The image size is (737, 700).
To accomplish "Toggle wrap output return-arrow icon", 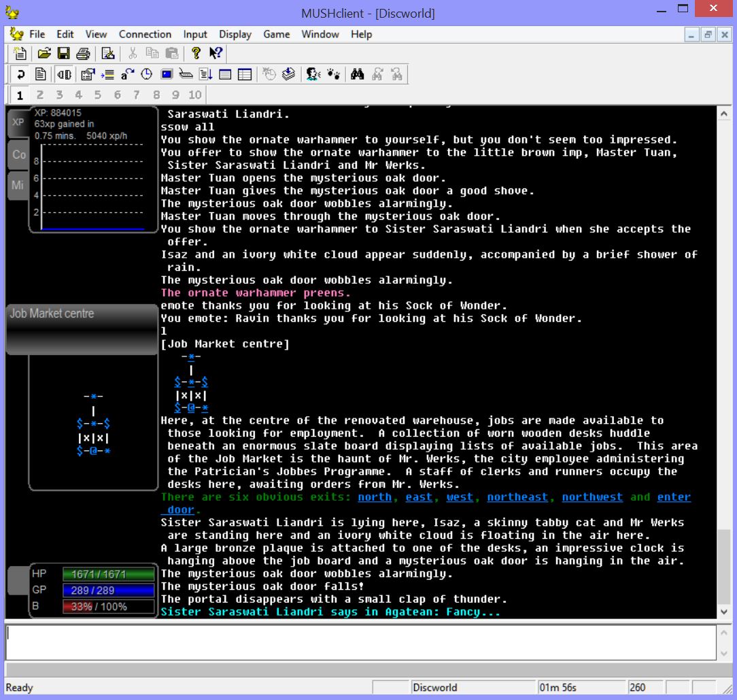I will tap(20, 74).
